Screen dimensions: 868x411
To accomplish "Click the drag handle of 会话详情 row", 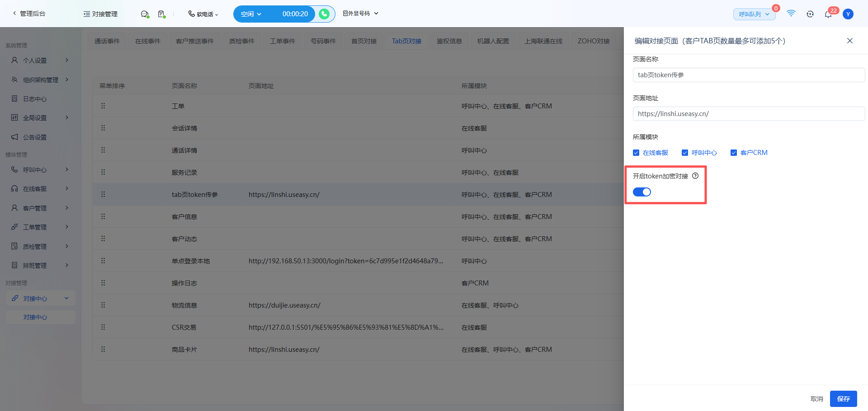I will tap(103, 128).
